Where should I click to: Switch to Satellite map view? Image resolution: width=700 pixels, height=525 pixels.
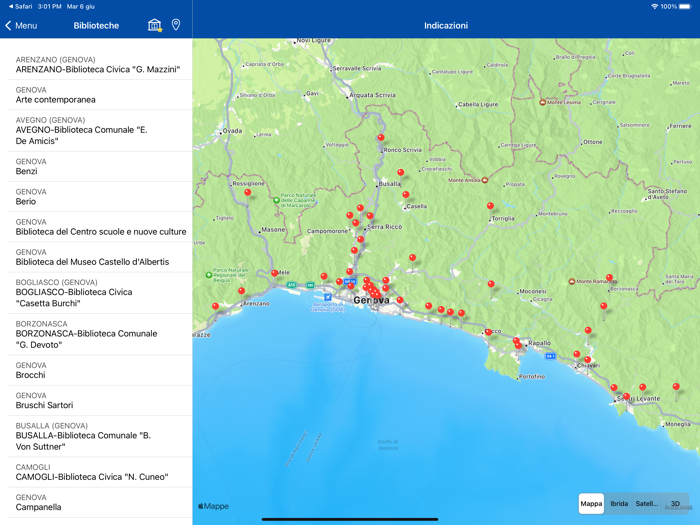click(x=646, y=504)
